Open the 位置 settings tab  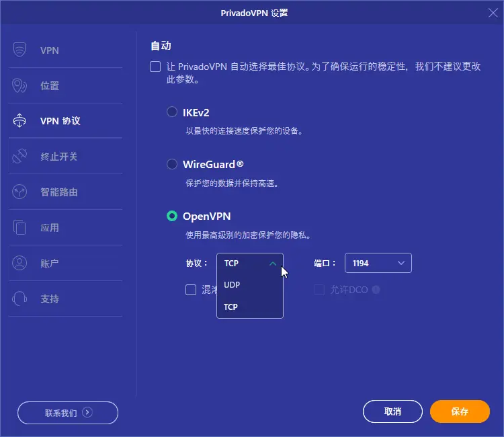pos(66,85)
